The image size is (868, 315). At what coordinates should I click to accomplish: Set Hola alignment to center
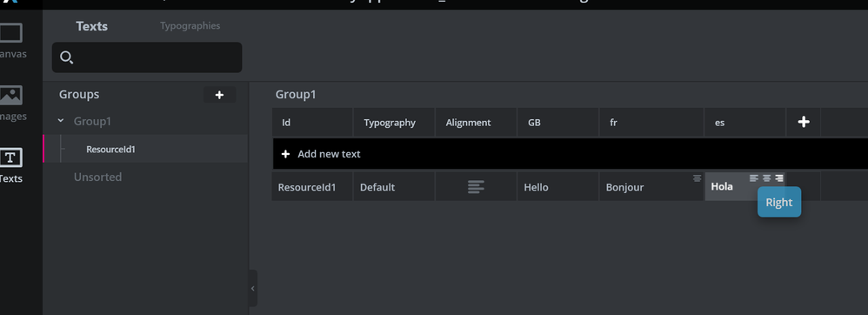[767, 178]
